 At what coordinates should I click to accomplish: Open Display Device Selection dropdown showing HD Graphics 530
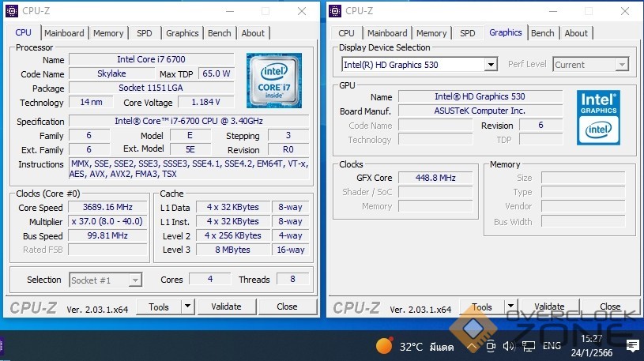(x=420, y=65)
